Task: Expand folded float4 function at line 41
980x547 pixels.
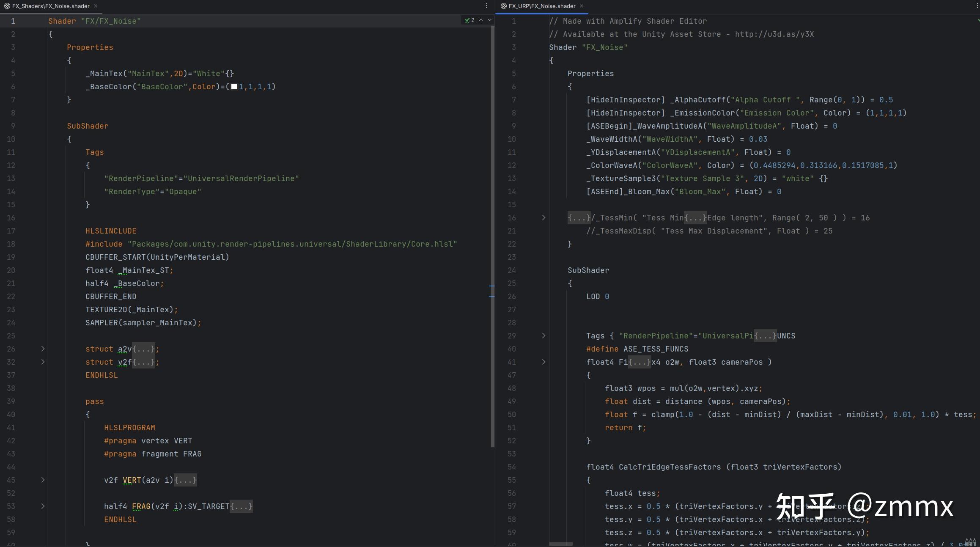Action: (x=544, y=362)
